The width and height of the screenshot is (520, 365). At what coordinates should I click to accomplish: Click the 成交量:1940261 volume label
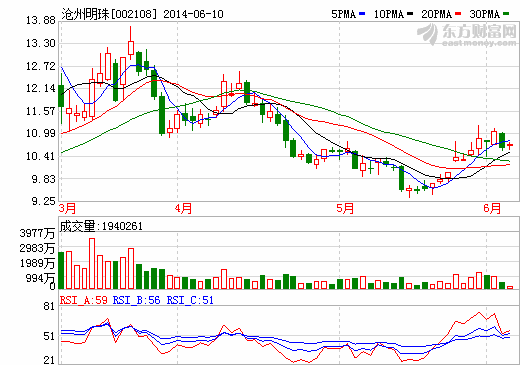tap(101, 226)
